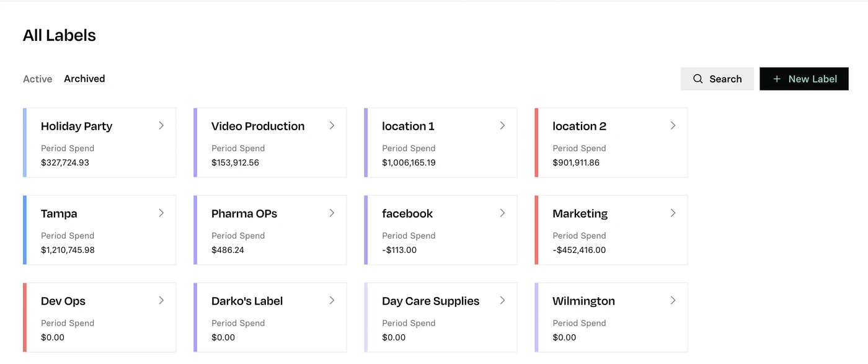The image size is (868, 364).
Task: Open the Darko's Label card
Action: tap(270, 317)
